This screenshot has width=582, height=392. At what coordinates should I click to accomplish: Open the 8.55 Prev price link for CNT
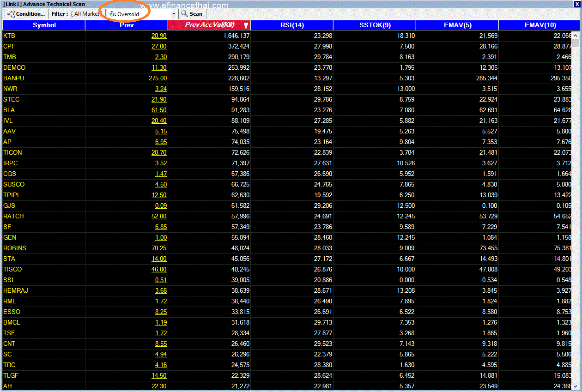(x=161, y=344)
